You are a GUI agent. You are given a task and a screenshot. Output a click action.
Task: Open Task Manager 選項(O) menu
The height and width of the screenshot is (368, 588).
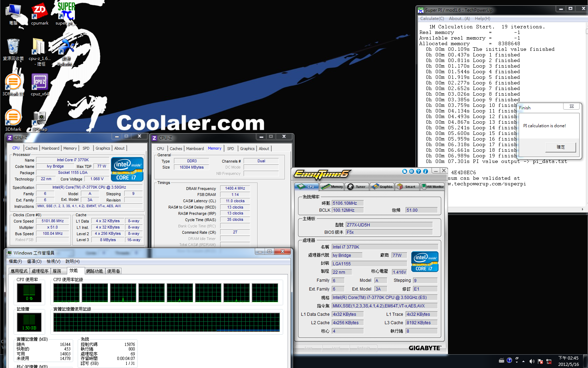coord(34,261)
